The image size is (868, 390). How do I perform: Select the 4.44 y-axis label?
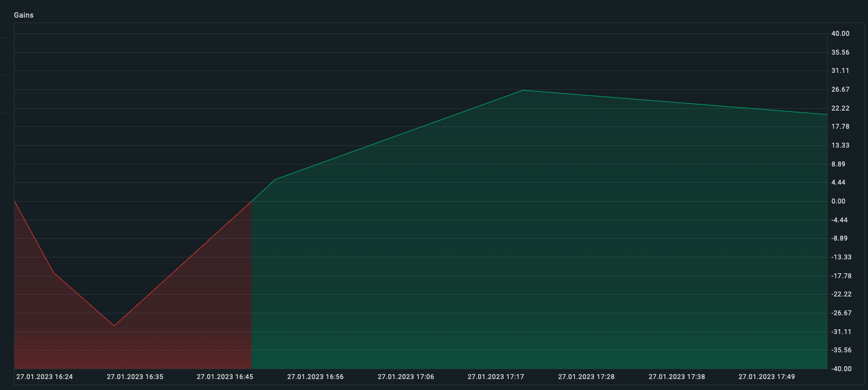pyautogui.click(x=838, y=182)
